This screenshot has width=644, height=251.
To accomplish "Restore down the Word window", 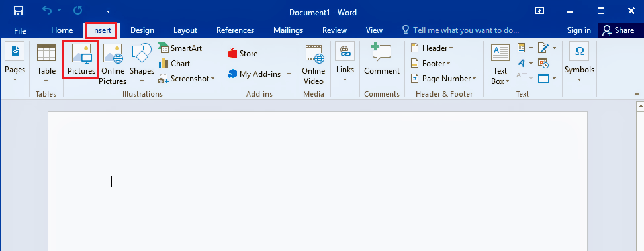I will [601, 11].
